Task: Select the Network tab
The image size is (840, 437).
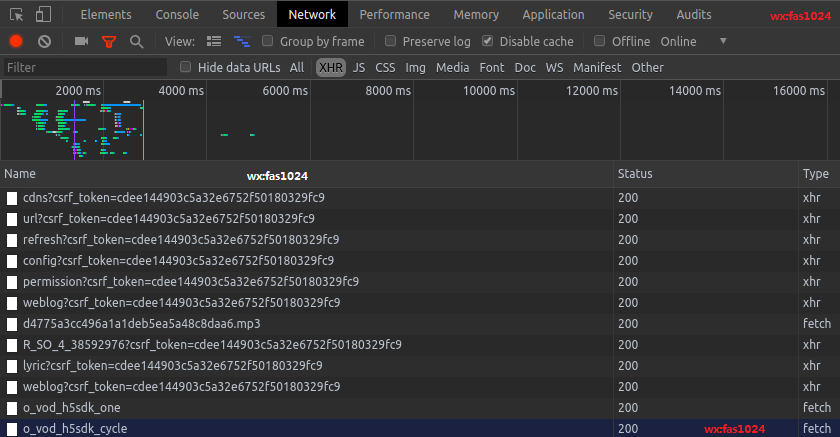Action: point(312,14)
